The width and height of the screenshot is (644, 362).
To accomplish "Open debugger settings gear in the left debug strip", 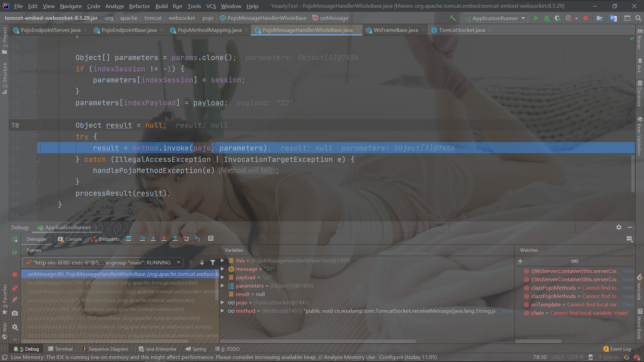I will (15, 327).
